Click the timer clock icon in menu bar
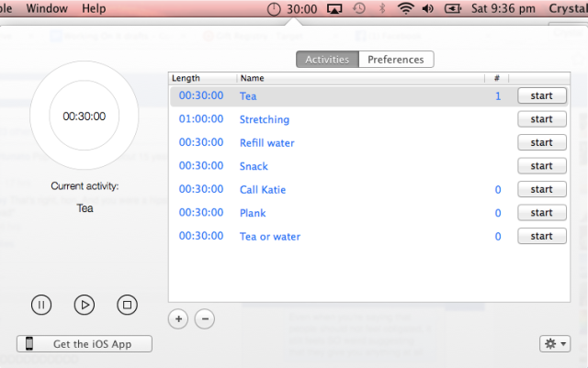 click(x=274, y=9)
